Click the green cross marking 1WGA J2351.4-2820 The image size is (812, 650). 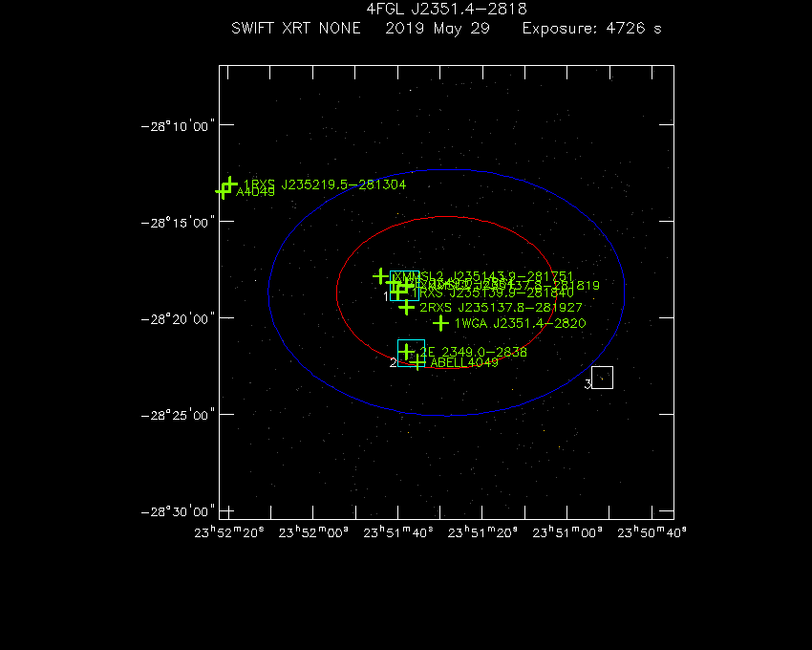(x=440, y=323)
